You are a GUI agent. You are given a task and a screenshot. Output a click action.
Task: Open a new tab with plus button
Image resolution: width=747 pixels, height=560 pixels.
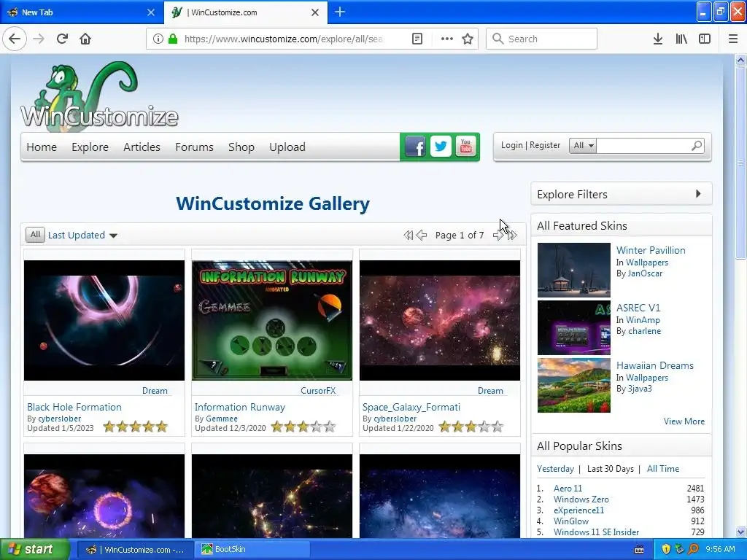pos(340,12)
